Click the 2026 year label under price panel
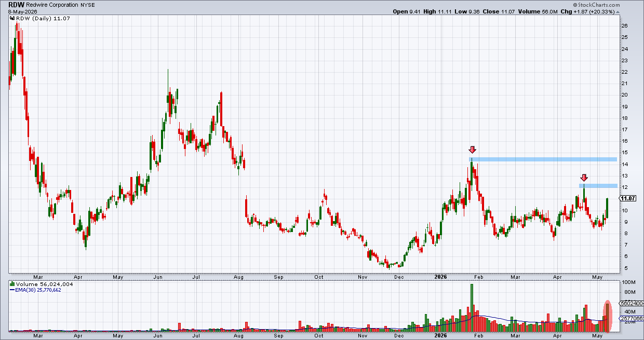 440,277
